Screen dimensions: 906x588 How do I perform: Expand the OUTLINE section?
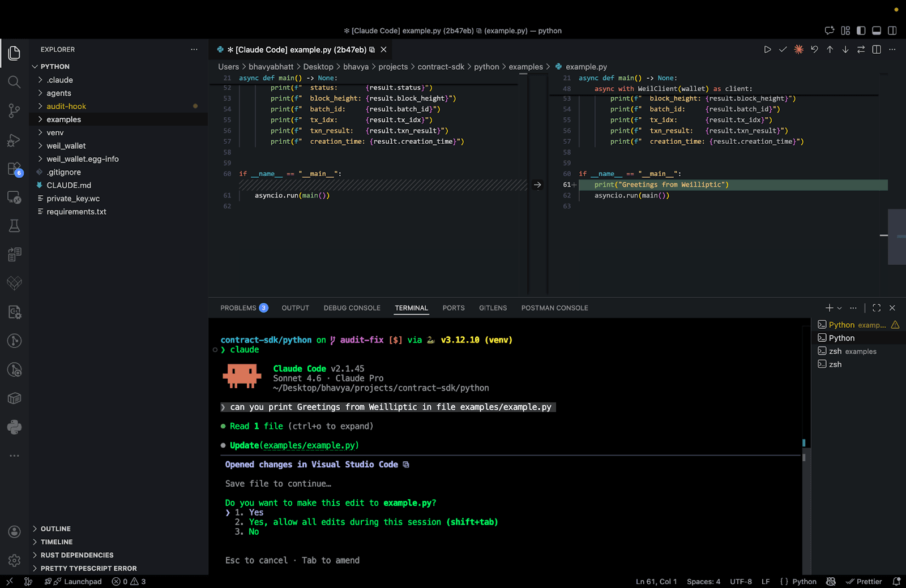(55, 529)
